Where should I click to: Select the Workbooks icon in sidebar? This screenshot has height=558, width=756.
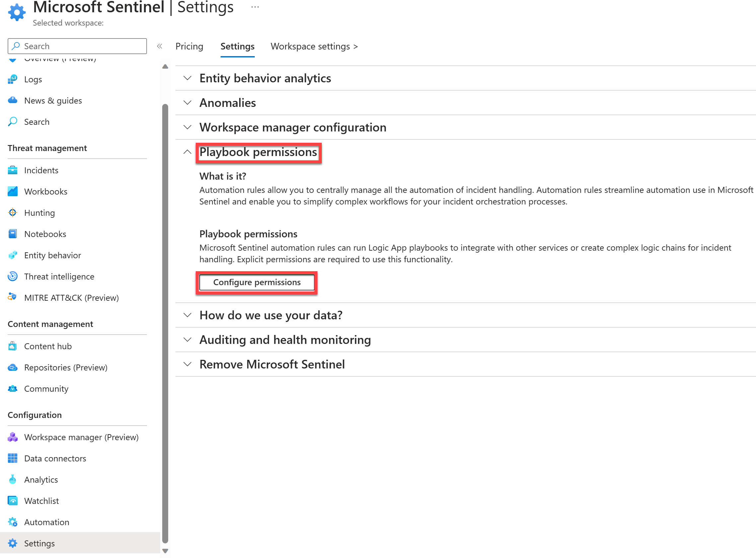pyautogui.click(x=12, y=191)
